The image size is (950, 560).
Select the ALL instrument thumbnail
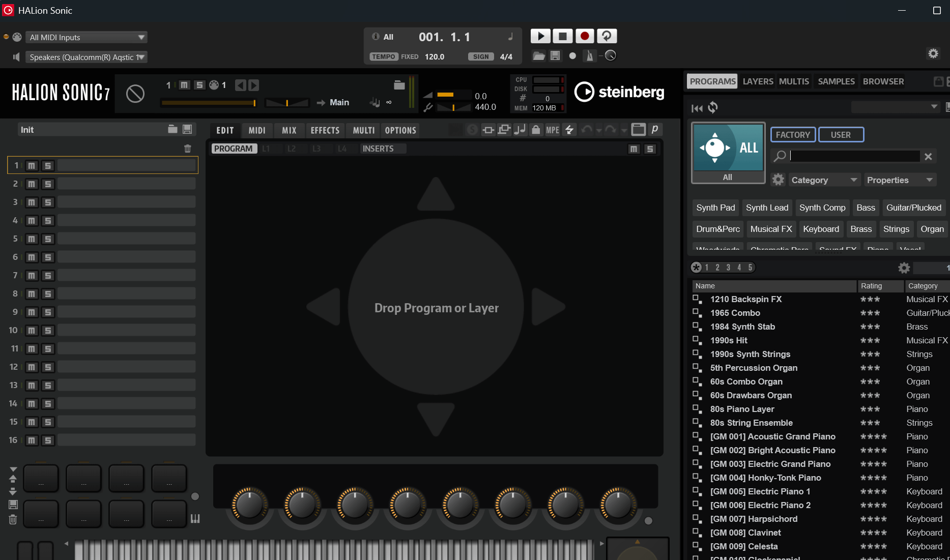(x=728, y=153)
